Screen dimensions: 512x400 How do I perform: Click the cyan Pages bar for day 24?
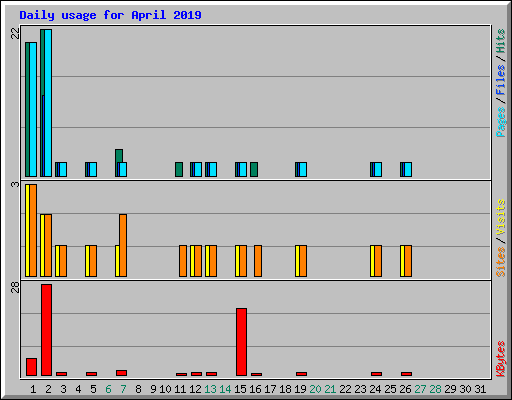point(378,169)
